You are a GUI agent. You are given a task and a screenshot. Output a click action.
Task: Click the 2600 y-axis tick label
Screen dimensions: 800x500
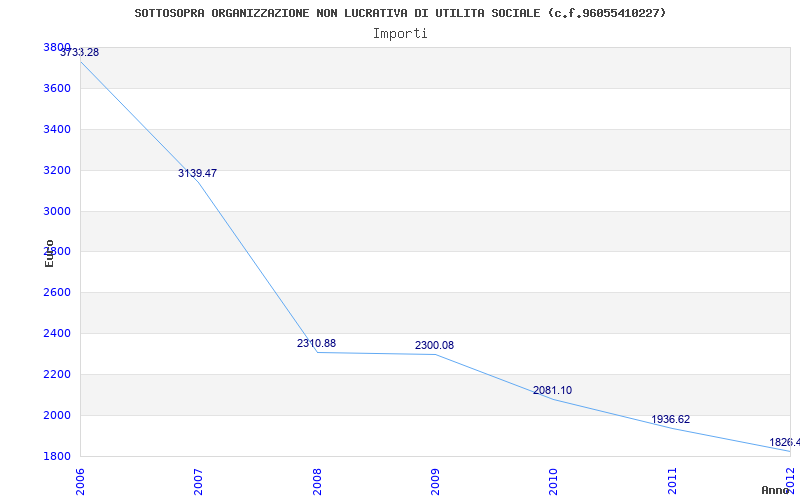pyautogui.click(x=57, y=292)
